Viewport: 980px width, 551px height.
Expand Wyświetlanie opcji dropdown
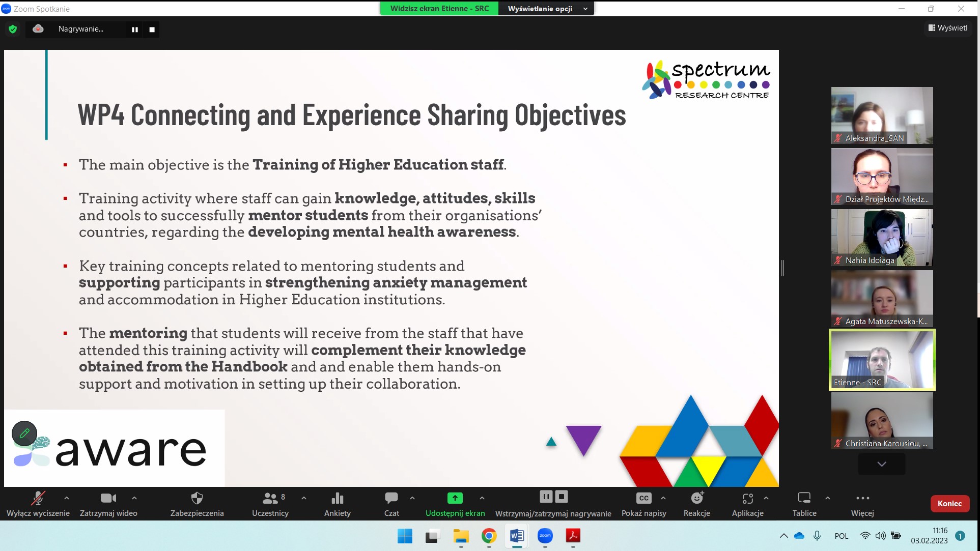(546, 9)
